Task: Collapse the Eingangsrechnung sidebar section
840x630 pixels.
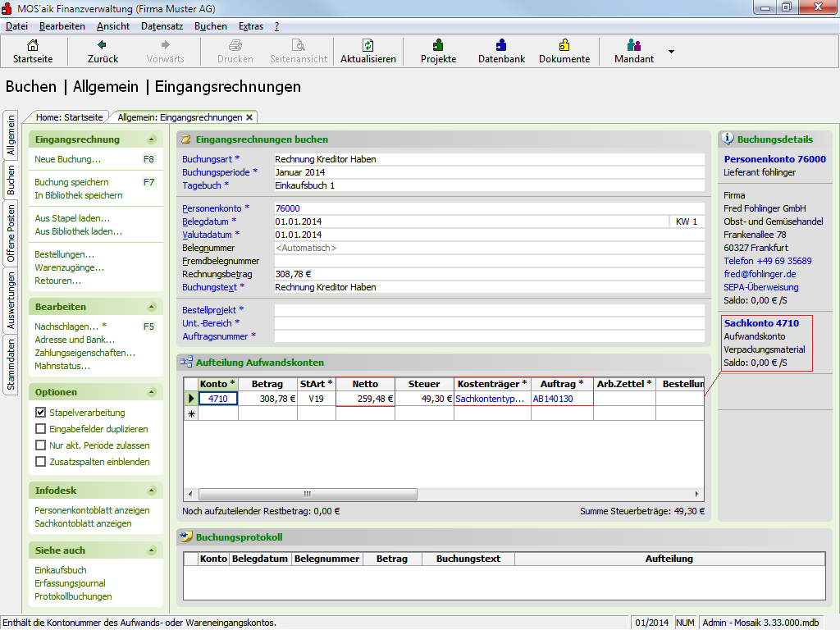Action: click(x=151, y=139)
